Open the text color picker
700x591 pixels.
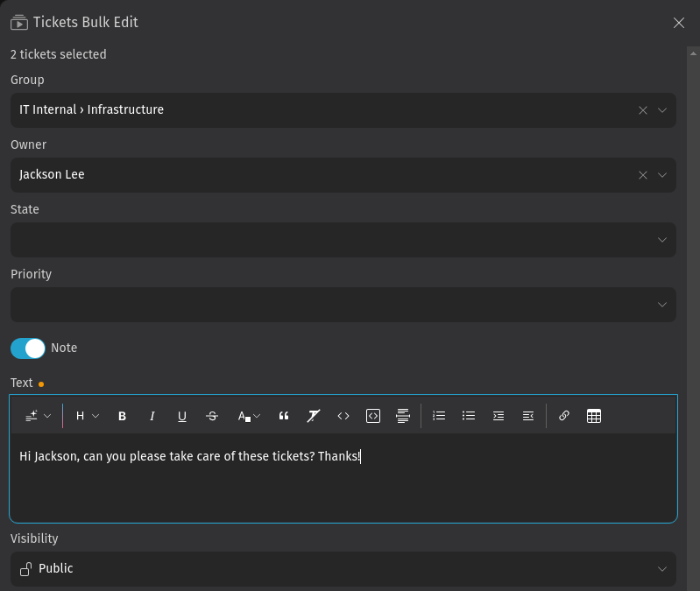(x=249, y=416)
